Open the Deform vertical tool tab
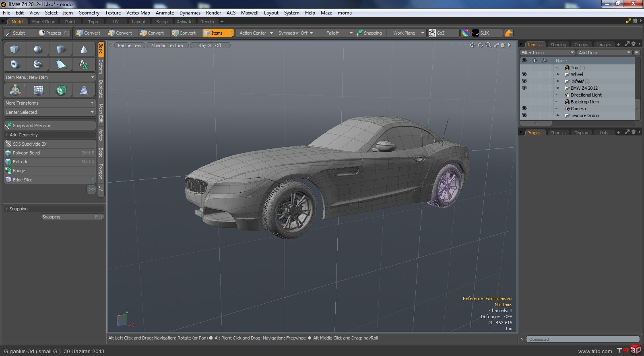The image size is (644, 356). point(101,66)
